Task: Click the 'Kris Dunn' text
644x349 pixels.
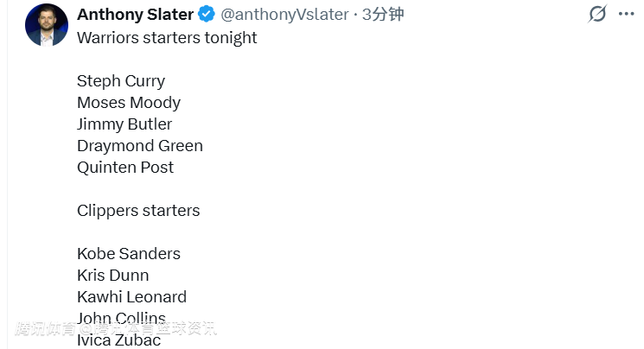Action: click(112, 275)
